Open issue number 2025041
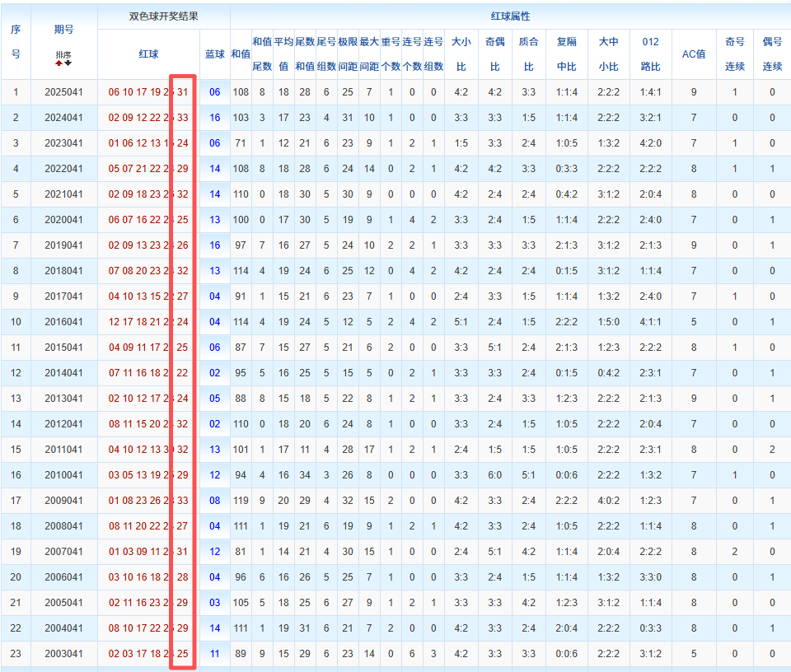Viewport: 791px width, 672px height. 63,92
